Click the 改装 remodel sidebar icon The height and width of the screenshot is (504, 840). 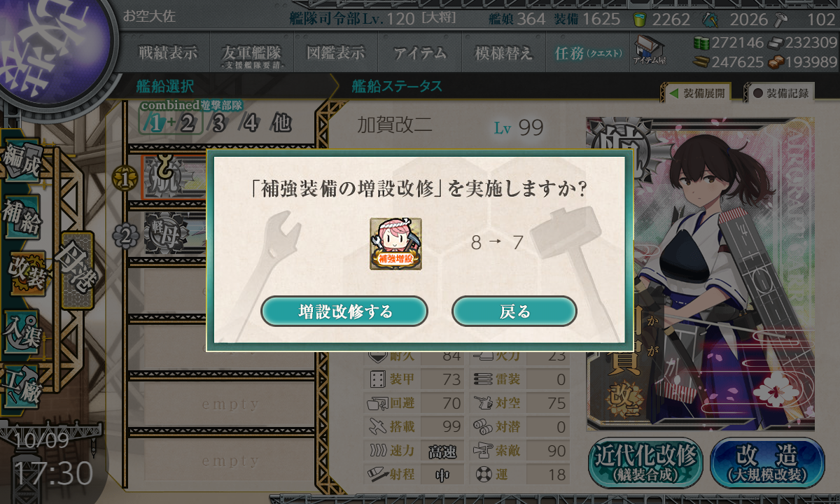pyautogui.click(x=27, y=272)
